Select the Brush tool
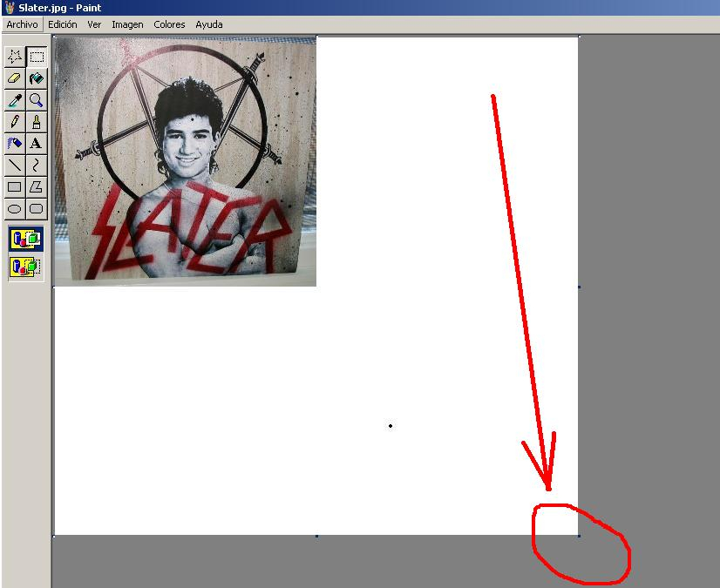This screenshot has width=720, height=588. (x=37, y=122)
